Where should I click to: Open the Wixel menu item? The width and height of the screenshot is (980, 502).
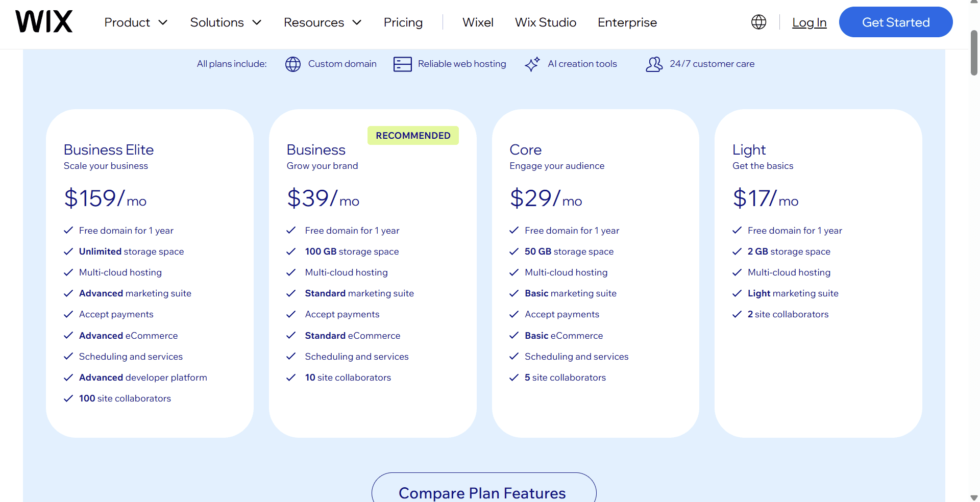478,22
